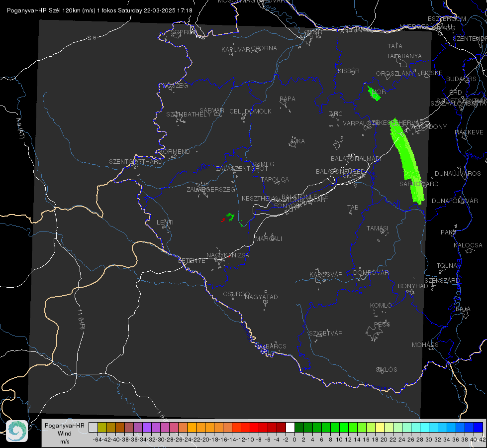Image resolution: width=487 pixels, height=448 pixels.
Task: Click the ZALASZENTGRÓT city label
Action: (242, 169)
